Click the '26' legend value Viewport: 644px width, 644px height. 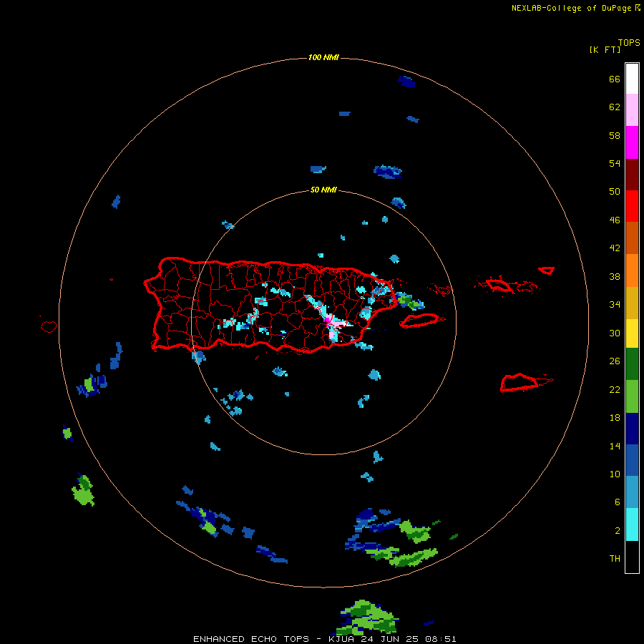tap(615, 361)
